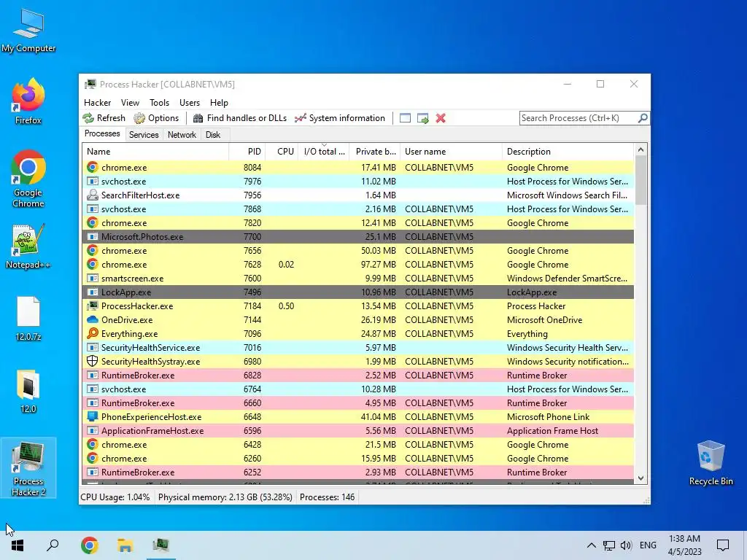Select the SearchFilterHost.exe process
The image size is (747, 560).
point(357,195)
